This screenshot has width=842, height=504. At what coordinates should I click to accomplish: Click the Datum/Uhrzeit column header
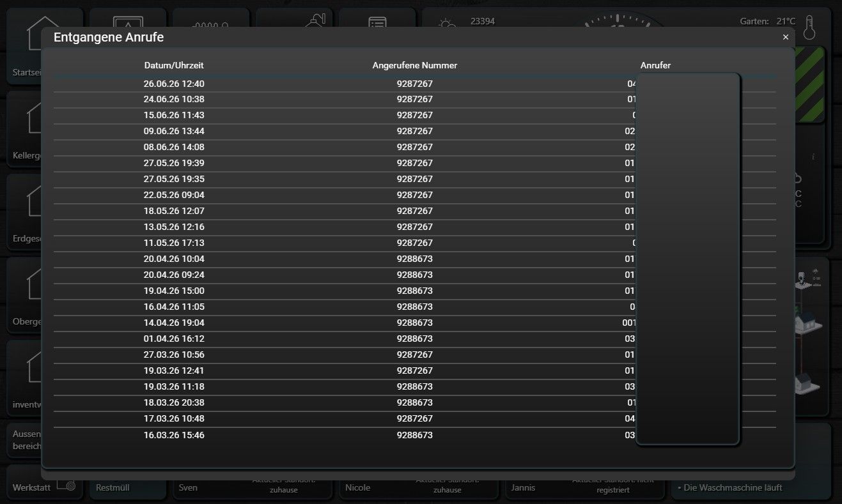pos(174,65)
